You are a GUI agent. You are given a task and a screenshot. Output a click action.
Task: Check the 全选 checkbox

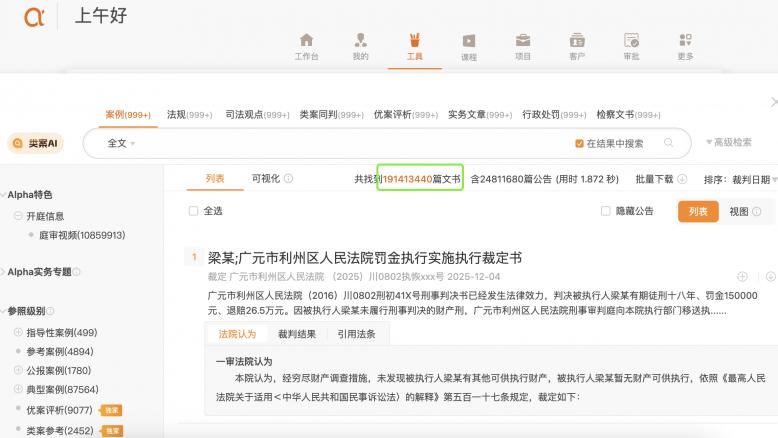[x=194, y=211]
